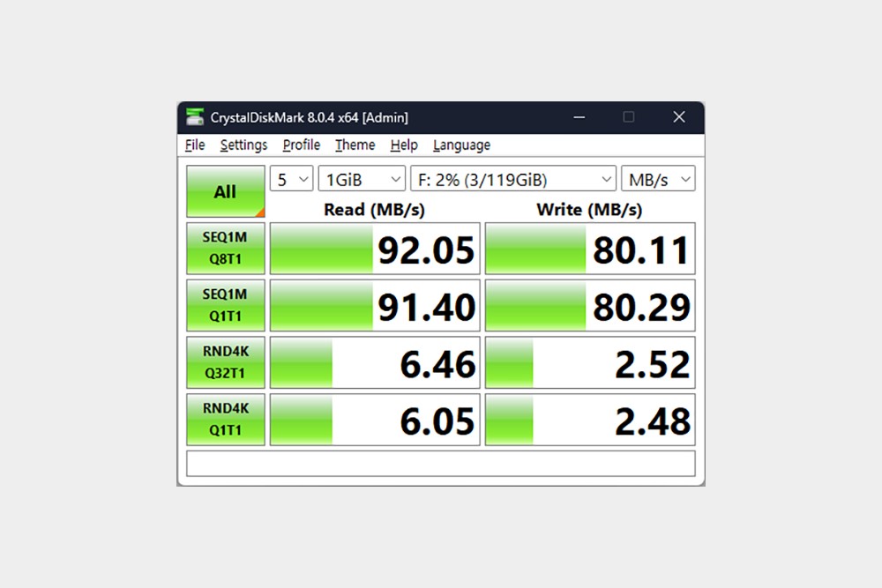882x588 pixels.
Task: Click the empty comment field at bottom
Action: click(441, 463)
